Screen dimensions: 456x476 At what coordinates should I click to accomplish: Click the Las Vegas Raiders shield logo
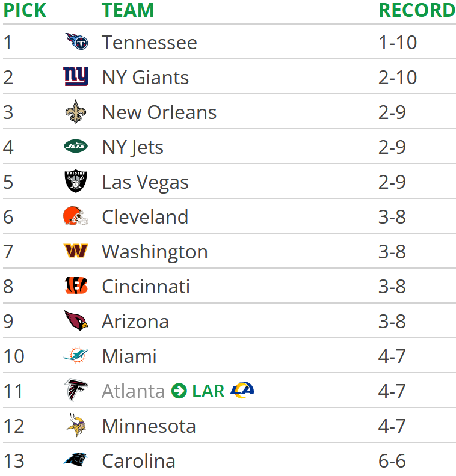click(76, 182)
